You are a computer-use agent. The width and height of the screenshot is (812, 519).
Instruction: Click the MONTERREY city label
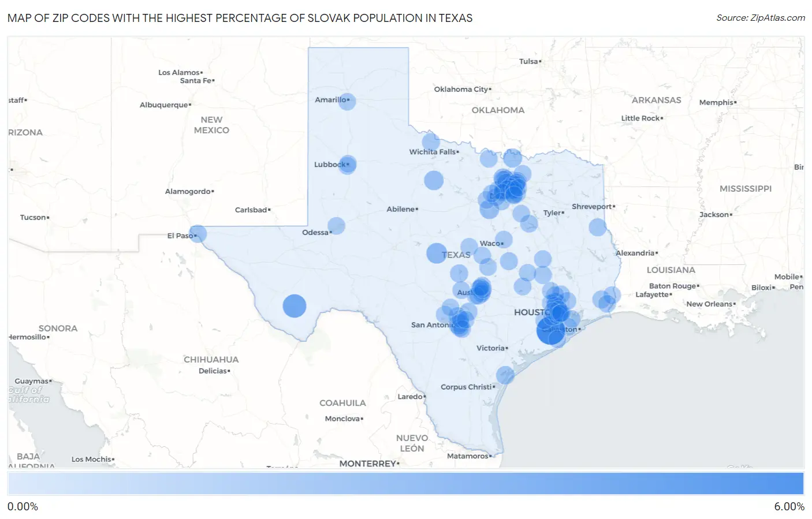pos(368,464)
